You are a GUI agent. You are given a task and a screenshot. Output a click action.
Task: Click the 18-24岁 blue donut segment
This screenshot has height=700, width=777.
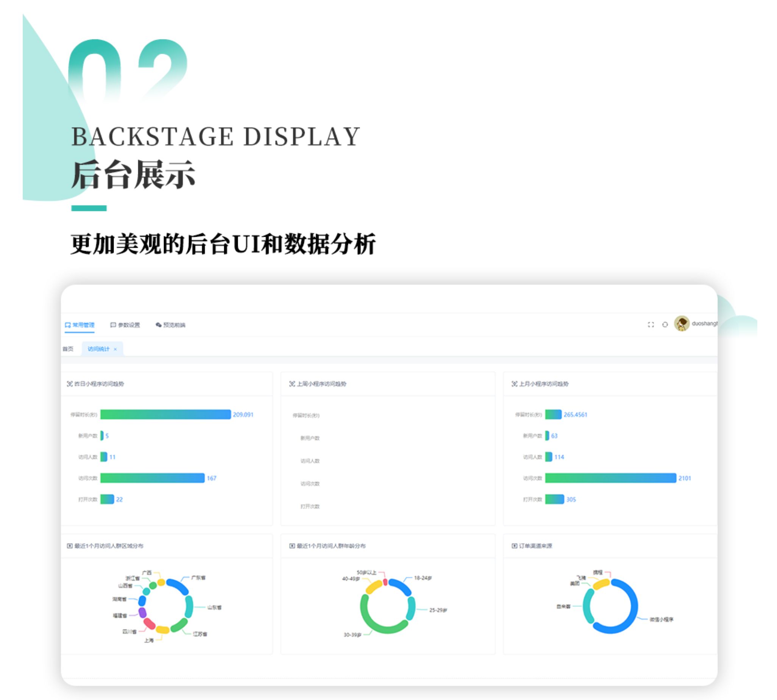coord(401,586)
